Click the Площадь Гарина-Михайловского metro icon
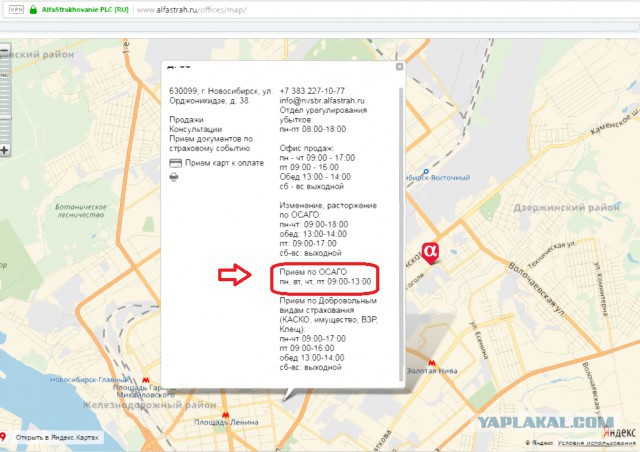This screenshot has height=452, width=640. coord(146,381)
